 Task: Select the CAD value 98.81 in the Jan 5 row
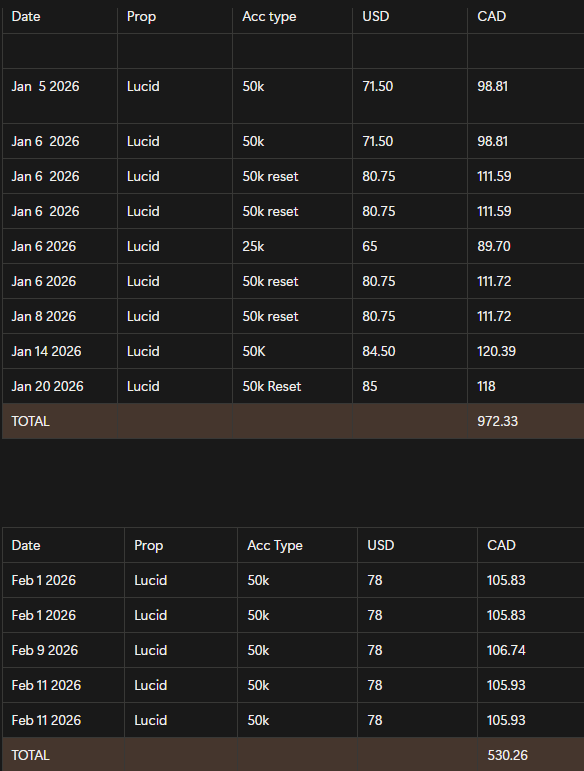pos(493,87)
